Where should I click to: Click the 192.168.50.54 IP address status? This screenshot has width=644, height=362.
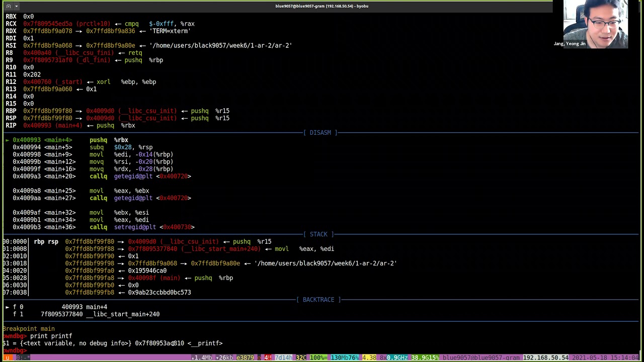click(x=545, y=357)
